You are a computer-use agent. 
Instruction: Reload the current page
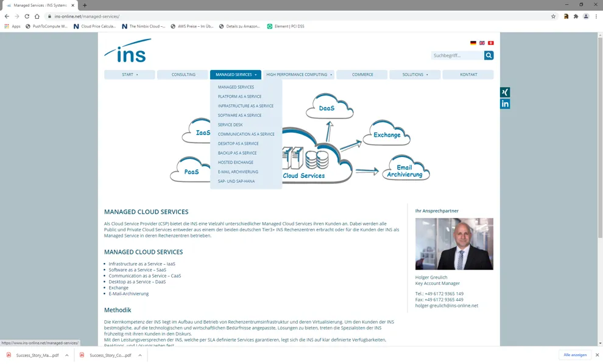27,16
